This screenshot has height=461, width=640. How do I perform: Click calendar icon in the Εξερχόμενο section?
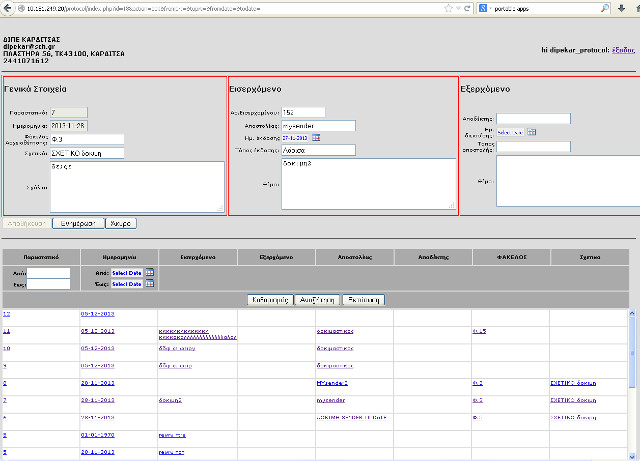click(x=532, y=132)
